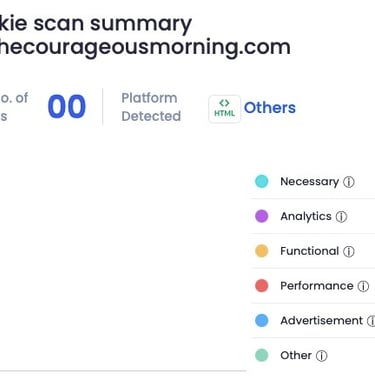Click the HTML platform icon
The image size is (375, 380).
point(224,109)
